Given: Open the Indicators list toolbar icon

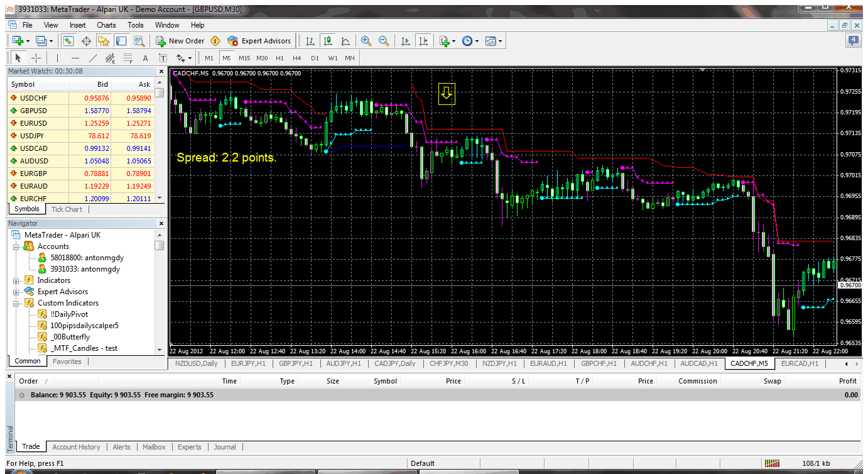Looking at the screenshot, I should [x=444, y=41].
